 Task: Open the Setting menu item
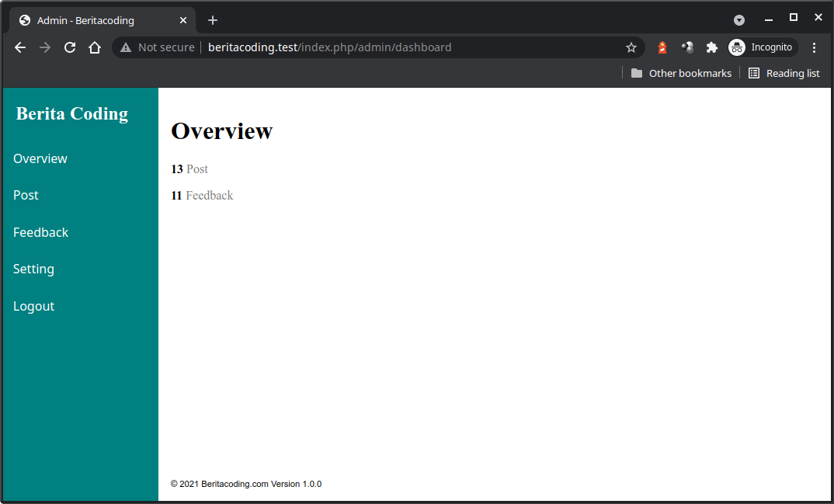(33, 269)
